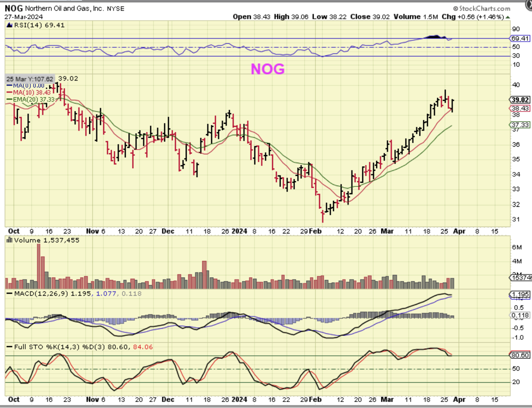Click the MA(0) 0.00 legend entry
532x408 pixels.
28,86
